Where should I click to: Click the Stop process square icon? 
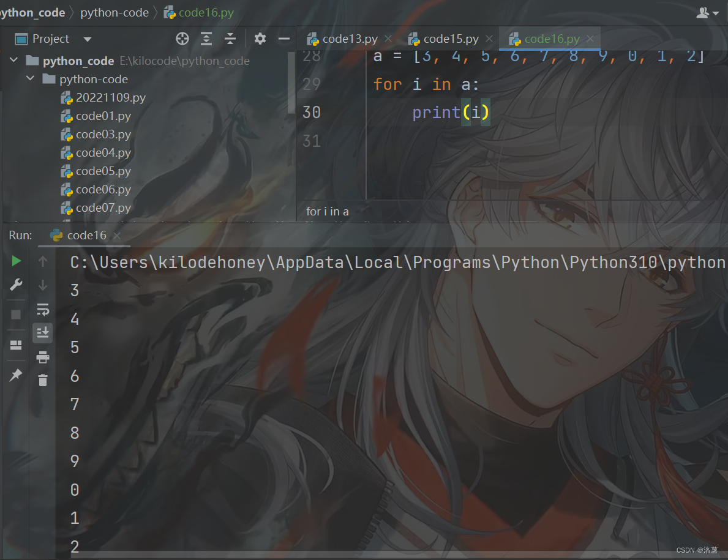[x=16, y=315]
